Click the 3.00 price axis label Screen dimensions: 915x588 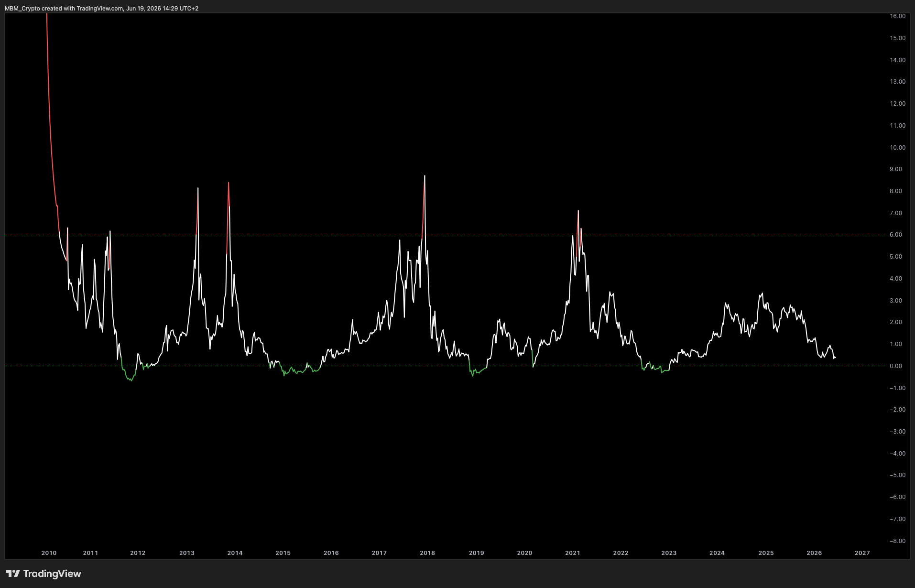[895, 301]
